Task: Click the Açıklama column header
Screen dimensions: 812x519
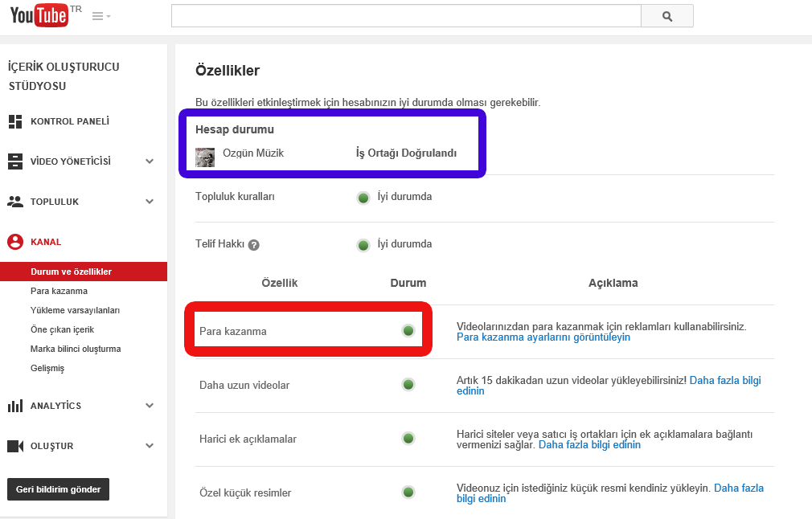Action: [613, 283]
